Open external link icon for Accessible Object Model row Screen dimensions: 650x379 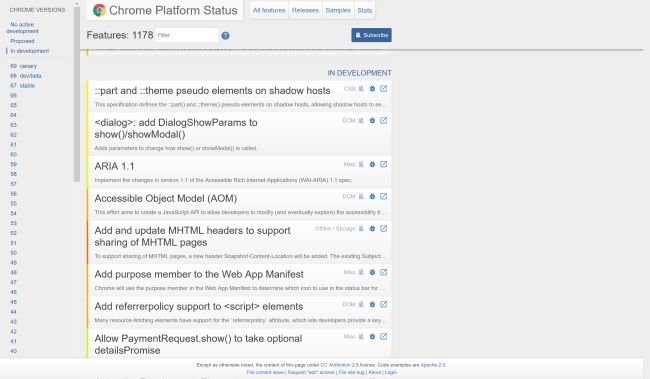pos(383,197)
